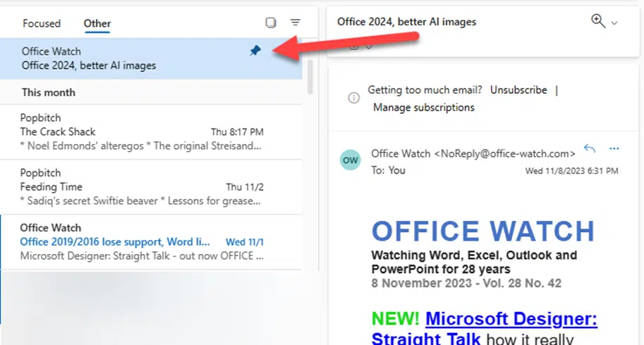
Task: Click the Wed 11/1 date on Office Watch email
Action: point(245,242)
